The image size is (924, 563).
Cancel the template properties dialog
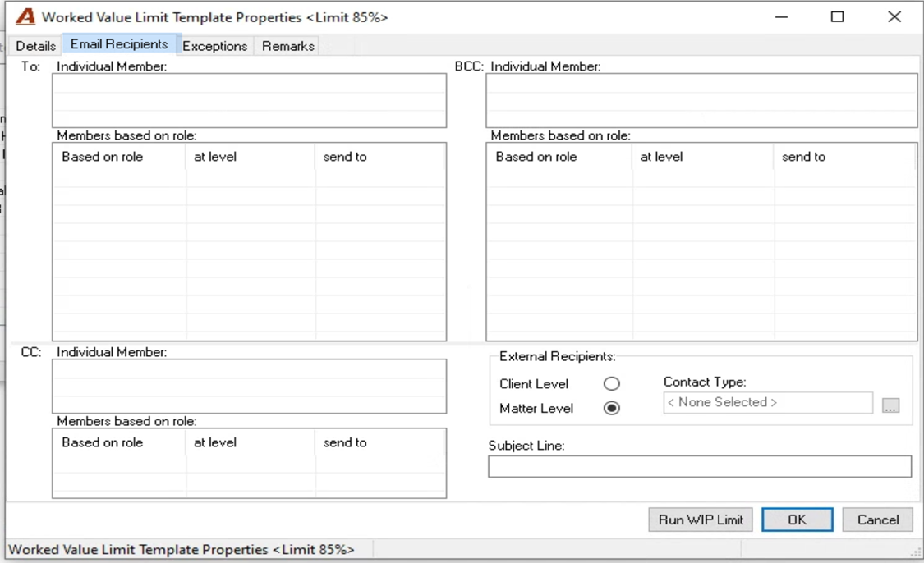(x=877, y=520)
